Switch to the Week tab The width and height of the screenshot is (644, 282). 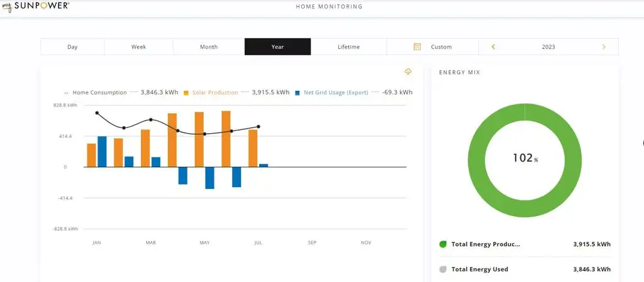click(138, 46)
